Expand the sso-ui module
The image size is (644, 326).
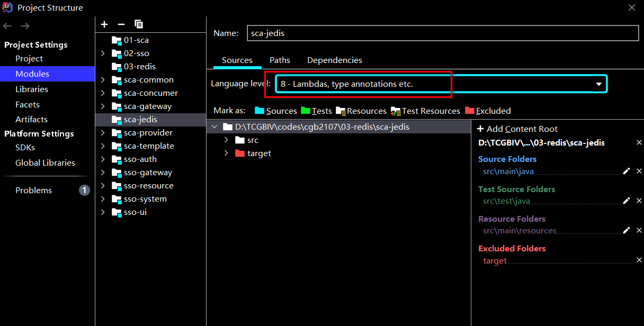[x=103, y=212]
